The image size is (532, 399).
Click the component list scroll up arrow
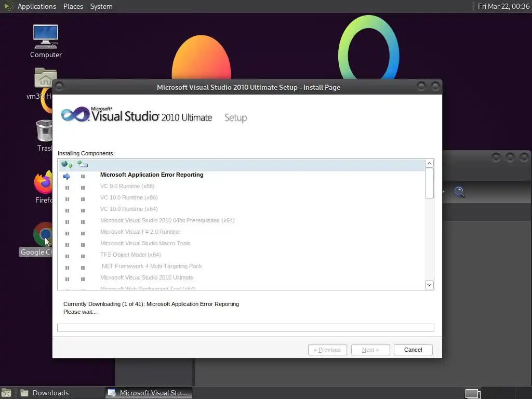point(429,164)
